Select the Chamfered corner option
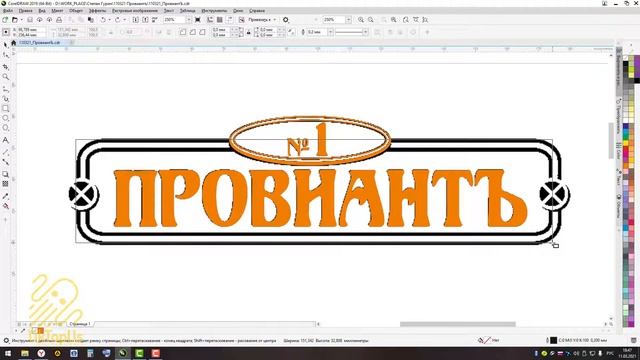 (x=202, y=32)
